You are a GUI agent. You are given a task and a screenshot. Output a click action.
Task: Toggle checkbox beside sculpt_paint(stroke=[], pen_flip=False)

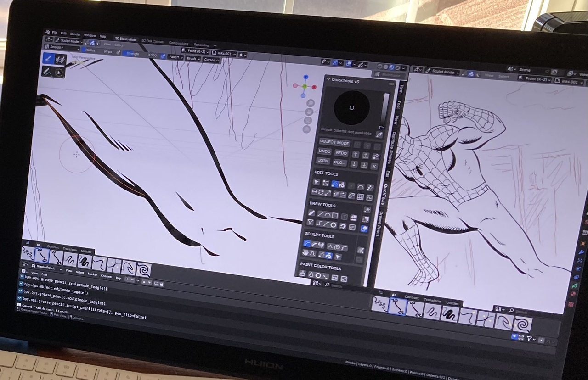click(x=20, y=298)
